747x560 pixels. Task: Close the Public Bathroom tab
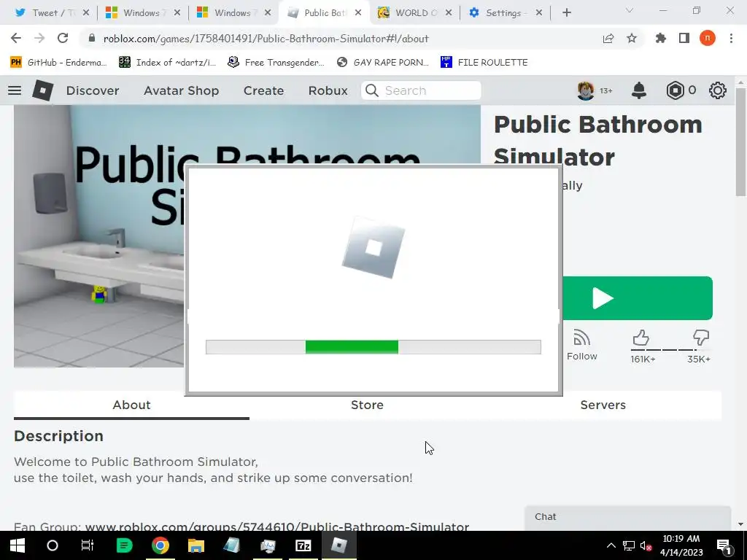[358, 13]
